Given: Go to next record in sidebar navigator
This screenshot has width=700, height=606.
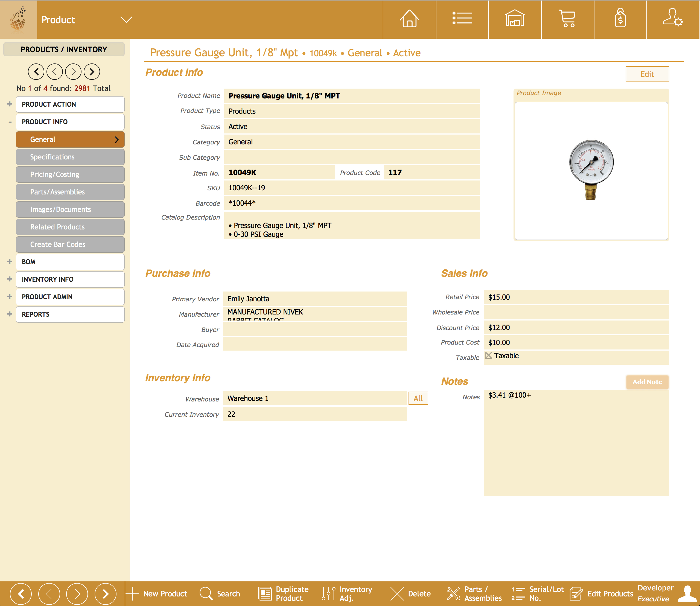Looking at the screenshot, I should [x=73, y=72].
